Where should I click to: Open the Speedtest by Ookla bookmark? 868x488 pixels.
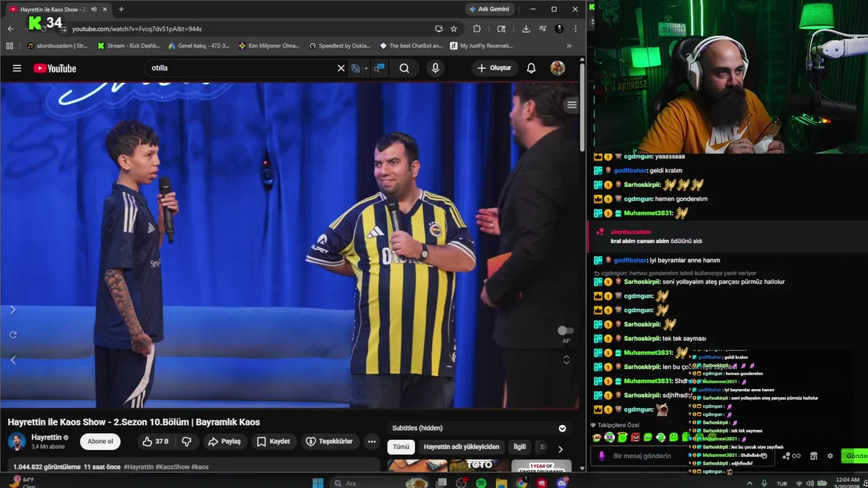339,45
